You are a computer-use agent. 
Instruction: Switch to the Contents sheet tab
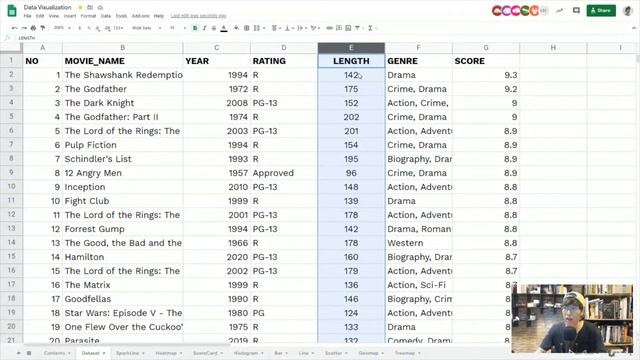(x=57, y=353)
